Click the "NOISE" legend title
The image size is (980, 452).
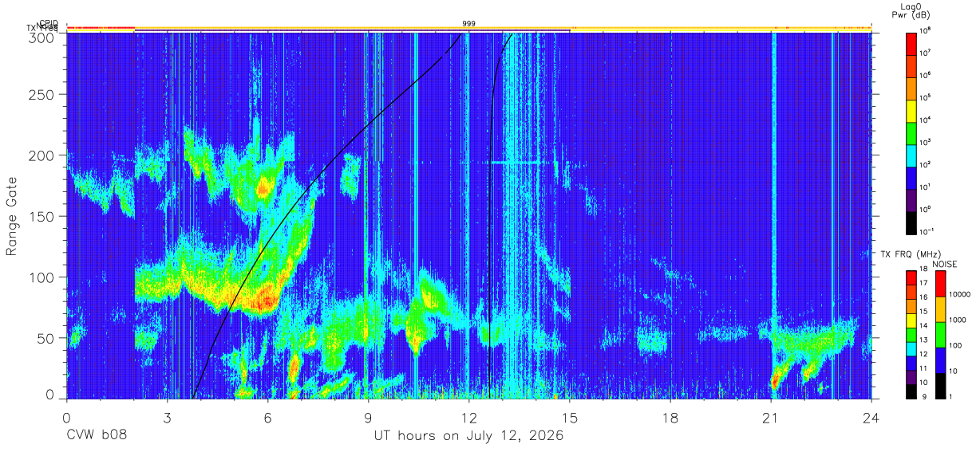(x=945, y=263)
